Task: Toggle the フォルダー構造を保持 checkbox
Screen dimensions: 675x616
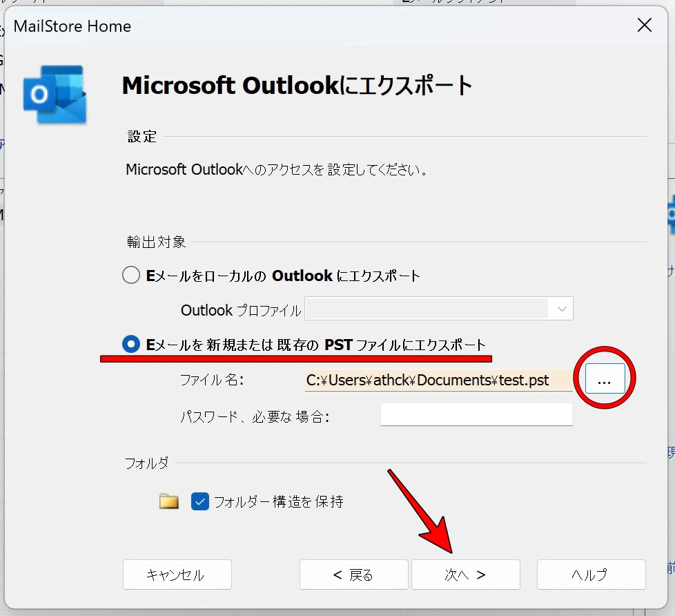Action: [x=200, y=501]
